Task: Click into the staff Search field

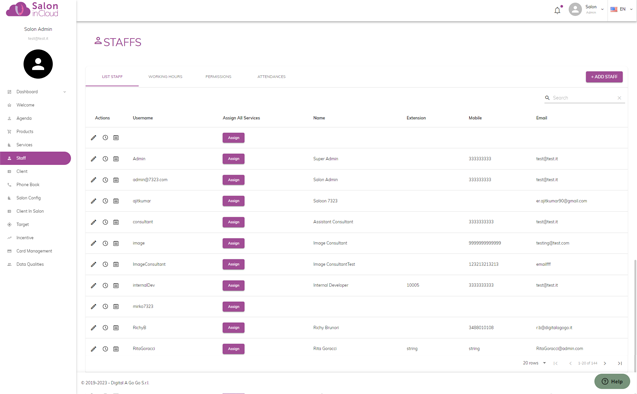Action: click(x=583, y=98)
